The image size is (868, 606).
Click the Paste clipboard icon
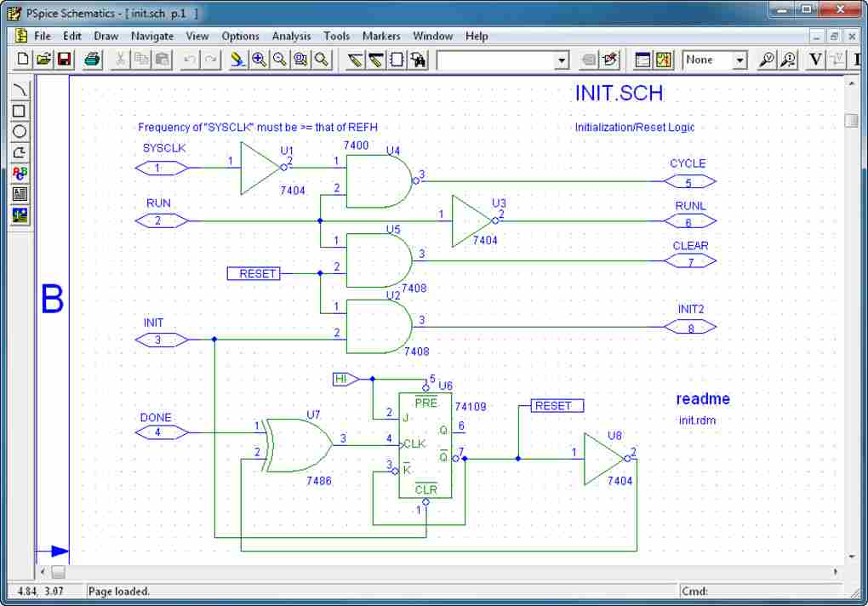pos(163,60)
